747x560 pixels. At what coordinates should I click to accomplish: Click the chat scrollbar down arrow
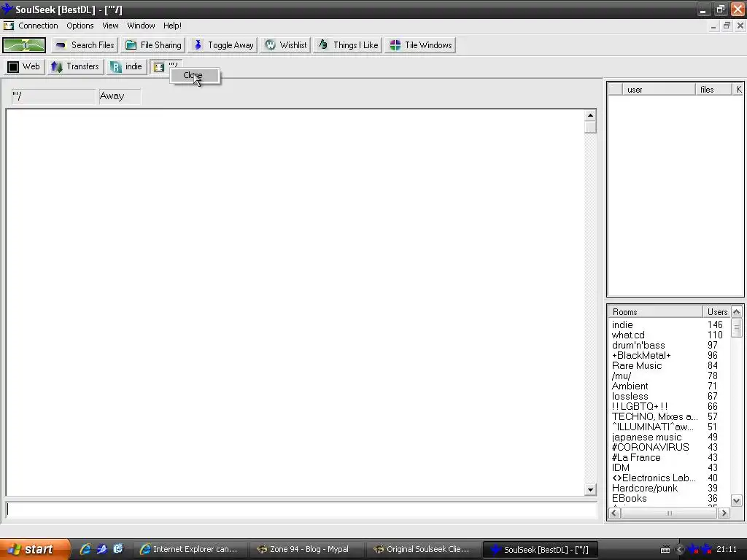tap(590, 489)
